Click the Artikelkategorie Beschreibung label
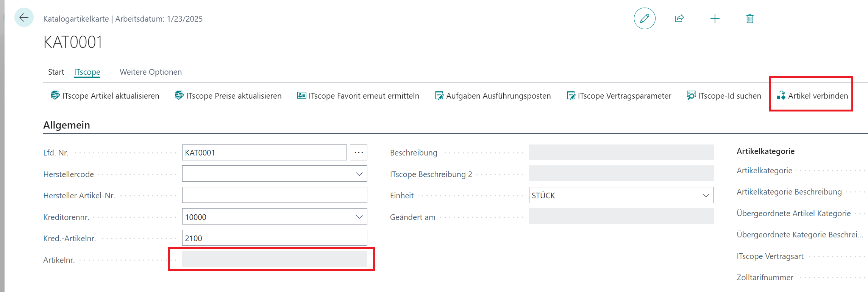This screenshot has width=868, height=292. point(789,192)
